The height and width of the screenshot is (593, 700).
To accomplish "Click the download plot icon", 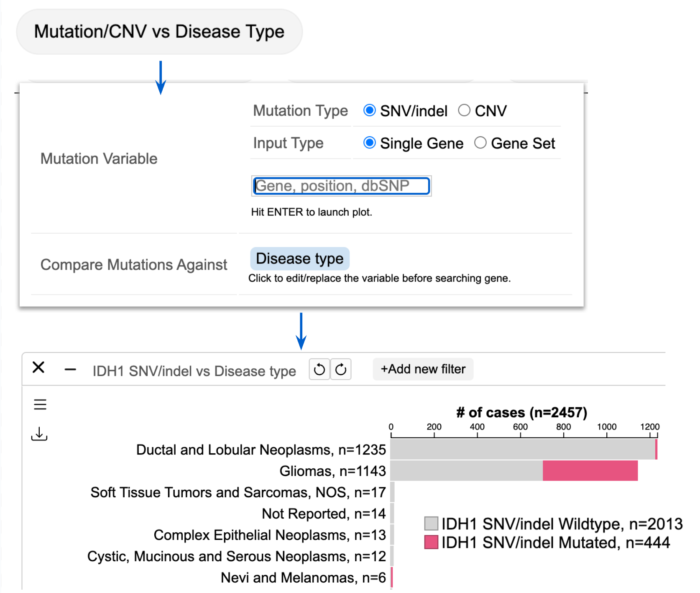I will point(39,434).
